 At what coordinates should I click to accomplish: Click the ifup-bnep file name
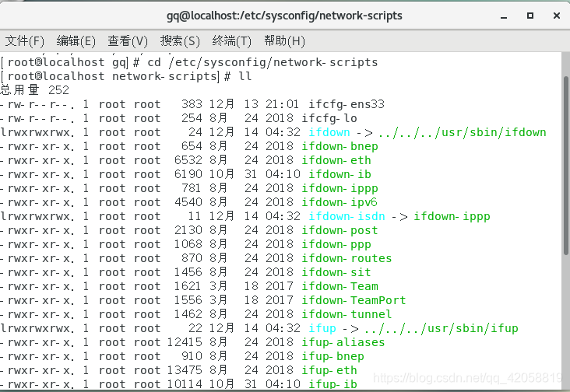click(x=332, y=356)
